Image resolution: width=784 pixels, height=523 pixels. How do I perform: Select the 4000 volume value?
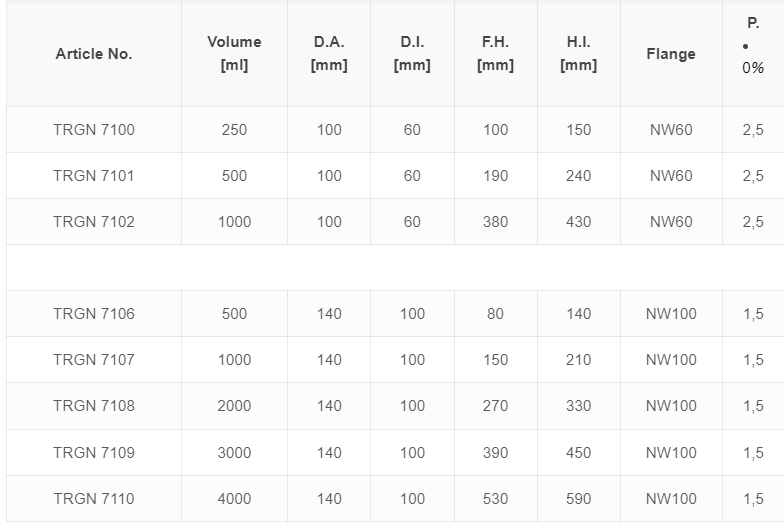pyautogui.click(x=234, y=499)
